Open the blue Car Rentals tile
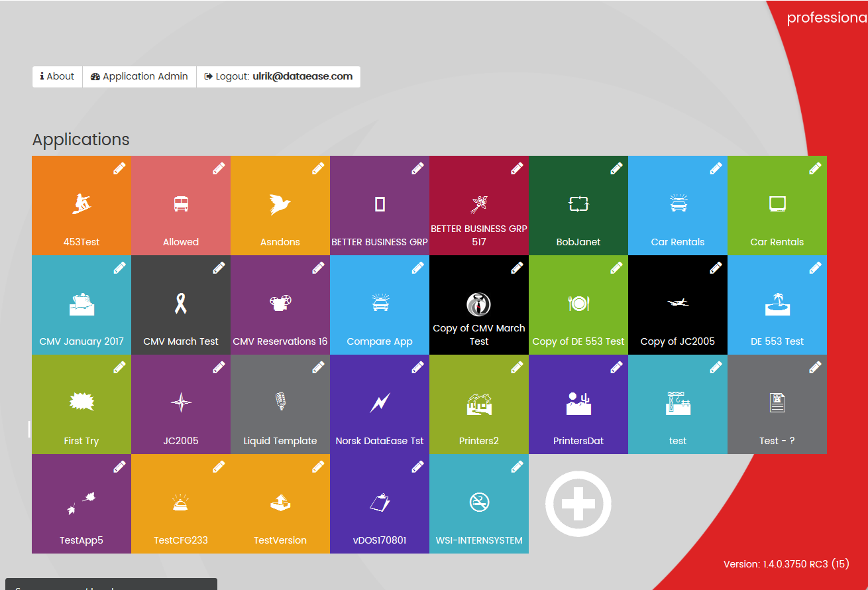Image resolution: width=868 pixels, height=590 pixels. click(678, 206)
